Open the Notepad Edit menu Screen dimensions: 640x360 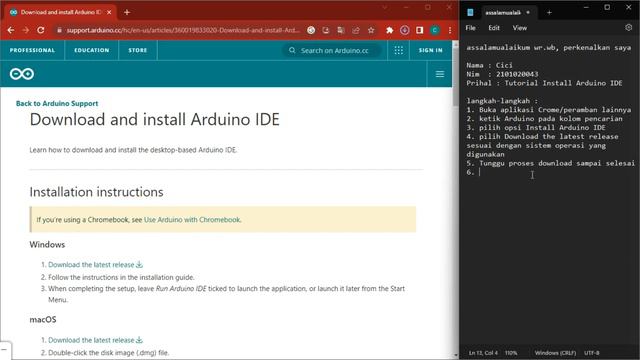[x=494, y=28]
